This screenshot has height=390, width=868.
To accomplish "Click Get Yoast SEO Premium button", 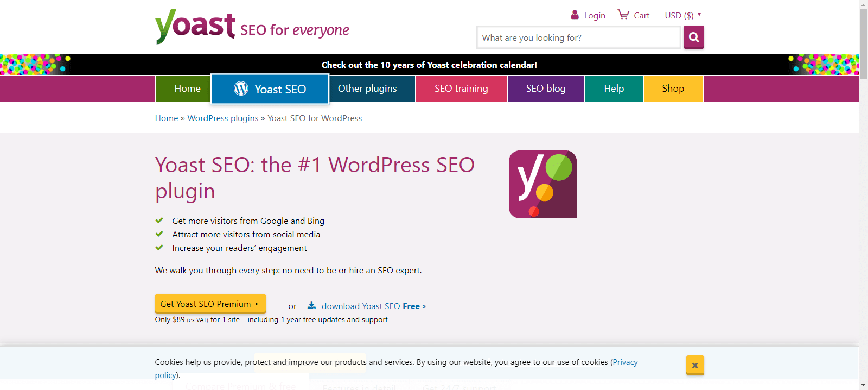I will click(x=210, y=304).
